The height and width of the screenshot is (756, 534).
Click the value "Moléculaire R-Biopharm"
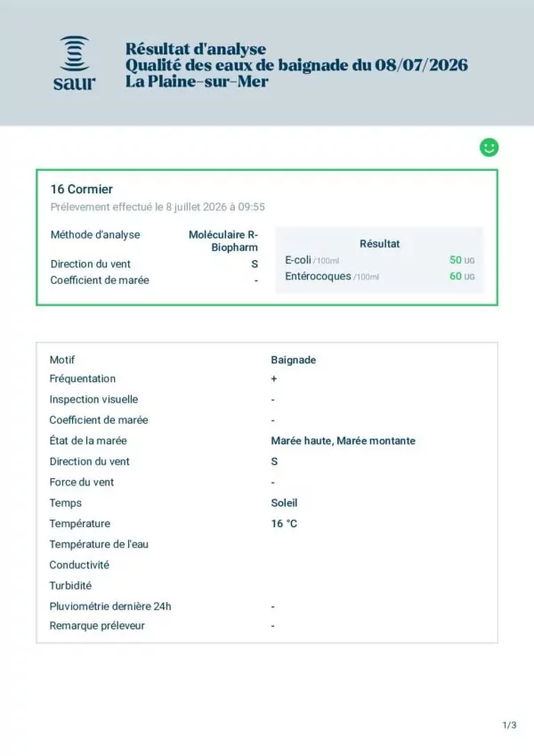223,240
